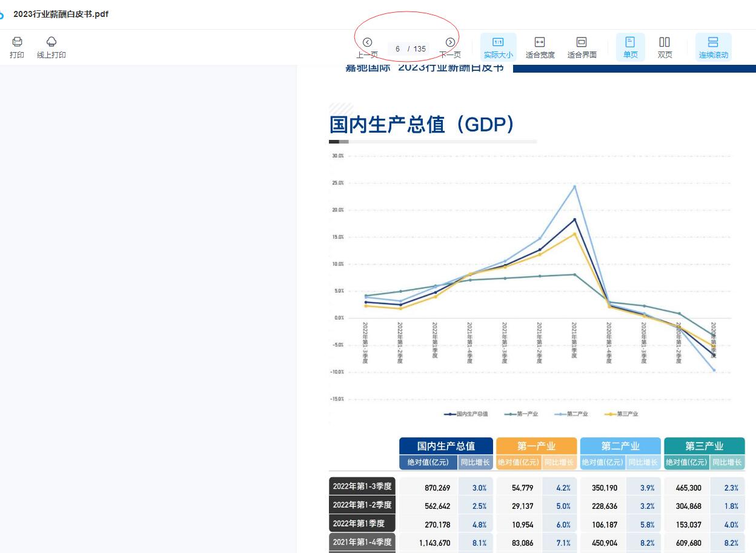Select the actual size (实际大小) view icon
The height and width of the screenshot is (553, 756).
(498, 42)
